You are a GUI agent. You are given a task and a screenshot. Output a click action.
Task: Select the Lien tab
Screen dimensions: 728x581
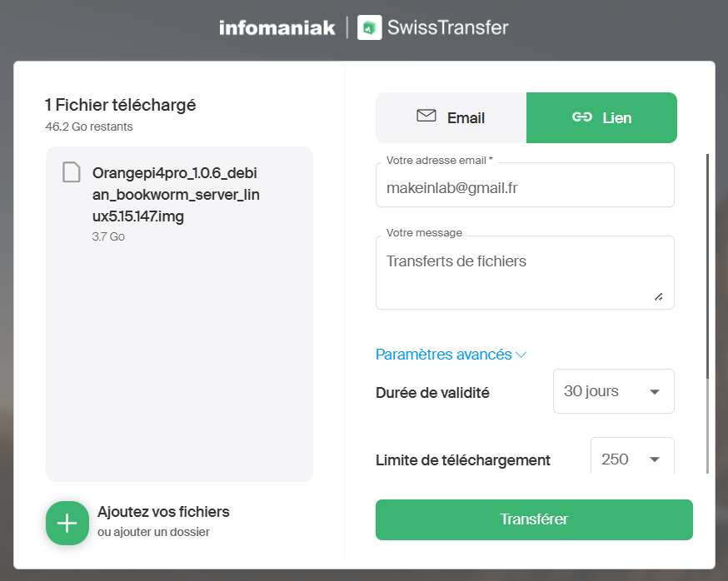[601, 118]
